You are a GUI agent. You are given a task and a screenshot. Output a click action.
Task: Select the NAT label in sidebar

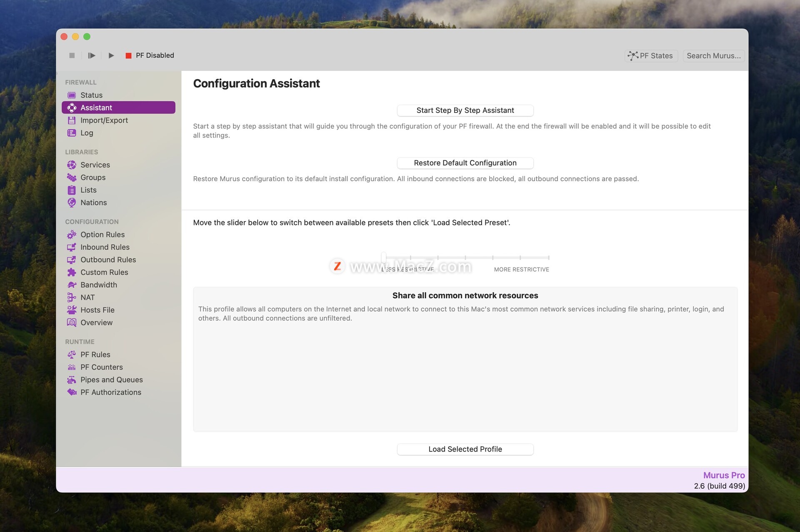pos(87,297)
